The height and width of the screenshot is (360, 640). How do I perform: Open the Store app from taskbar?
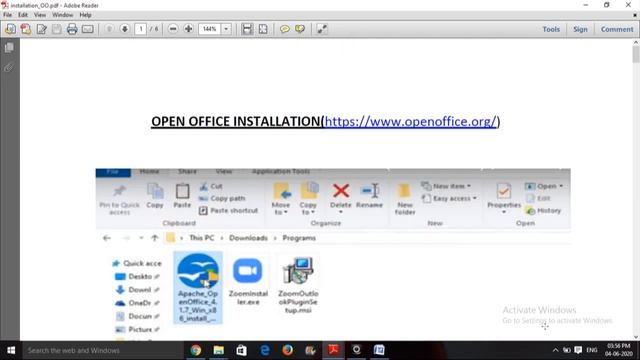[241, 350]
